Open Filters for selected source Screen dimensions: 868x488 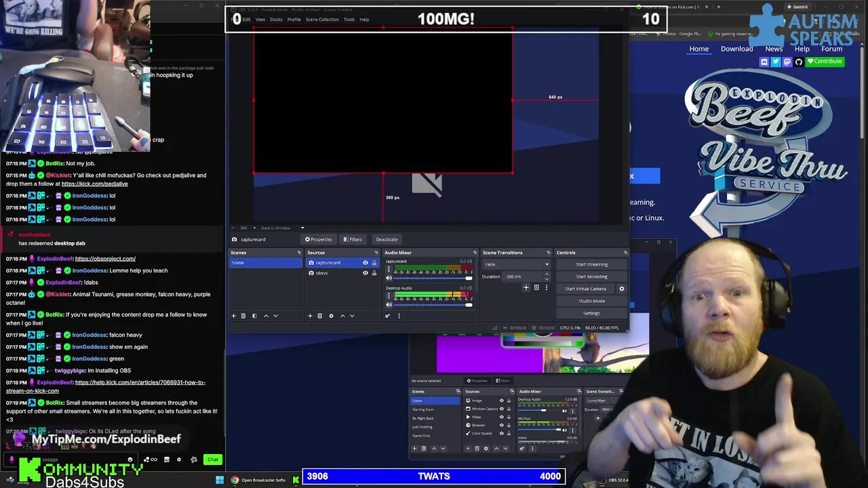pos(353,239)
